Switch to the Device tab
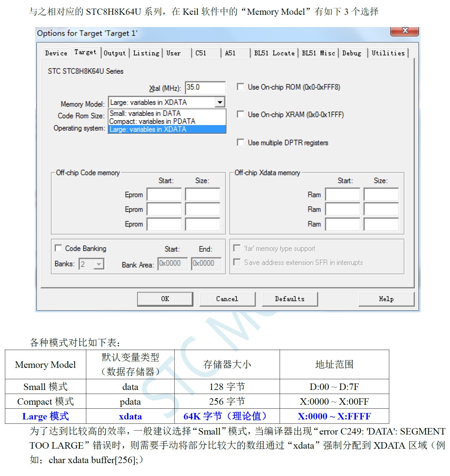The height and width of the screenshot is (476, 450). (x=56, y=53)
